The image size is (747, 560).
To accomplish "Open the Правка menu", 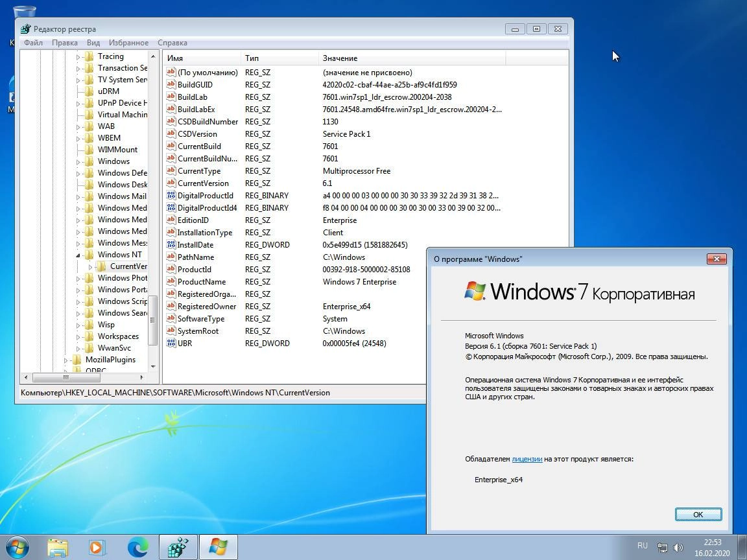I will click(64, 42).
